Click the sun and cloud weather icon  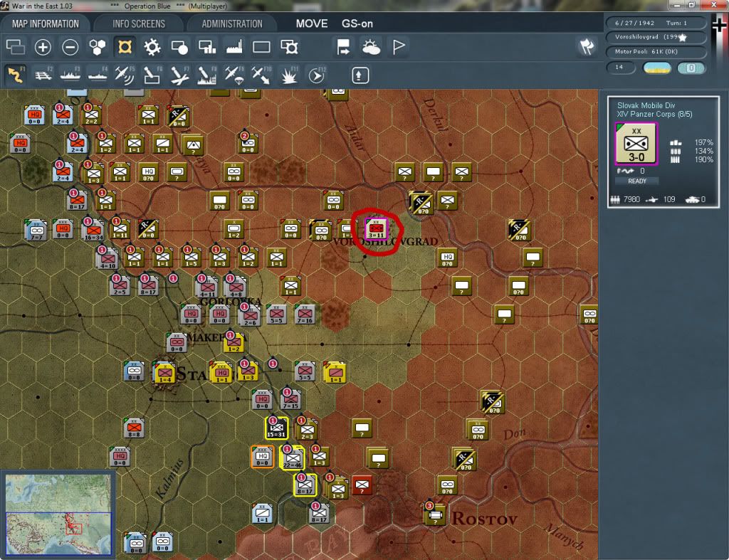coord(371,47)
